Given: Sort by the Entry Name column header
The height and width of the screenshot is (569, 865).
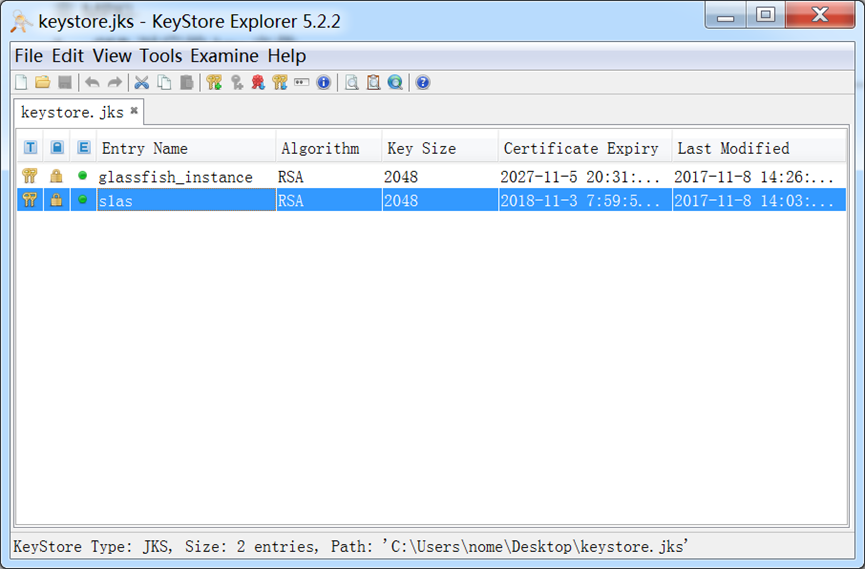Looking at the screenshot, I should coord(186,148).
